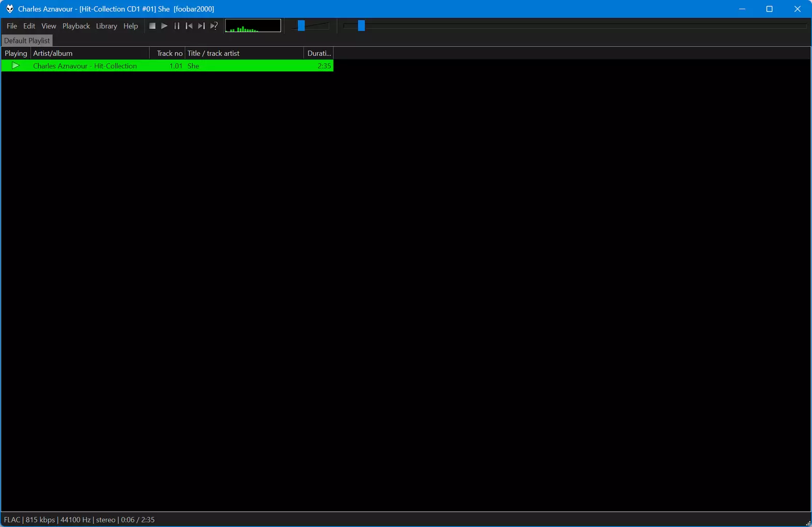The width and height of the screenshot is (812, 527).
Task: Open the Help menu
Action: 131,26
